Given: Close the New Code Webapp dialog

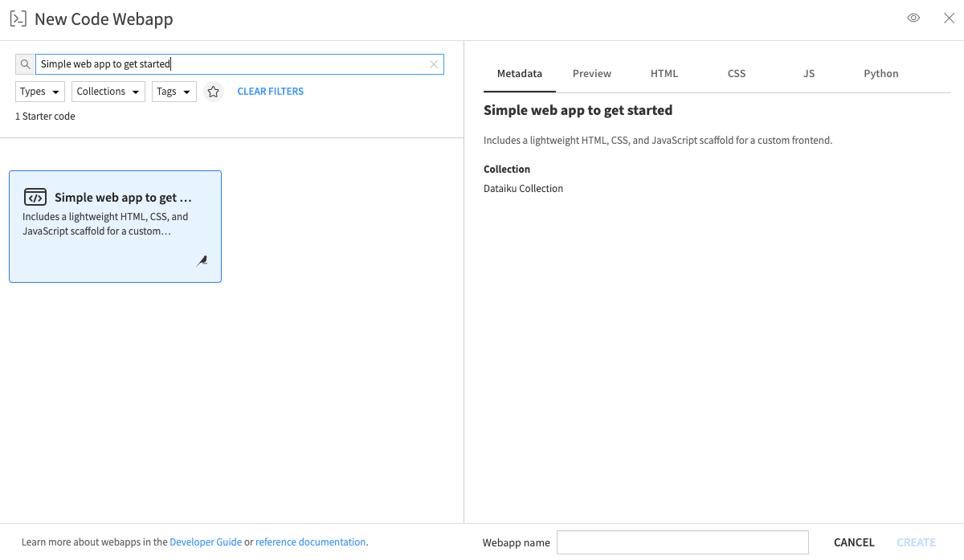Looking at the screenshot, I should click(x=949, y=18).
